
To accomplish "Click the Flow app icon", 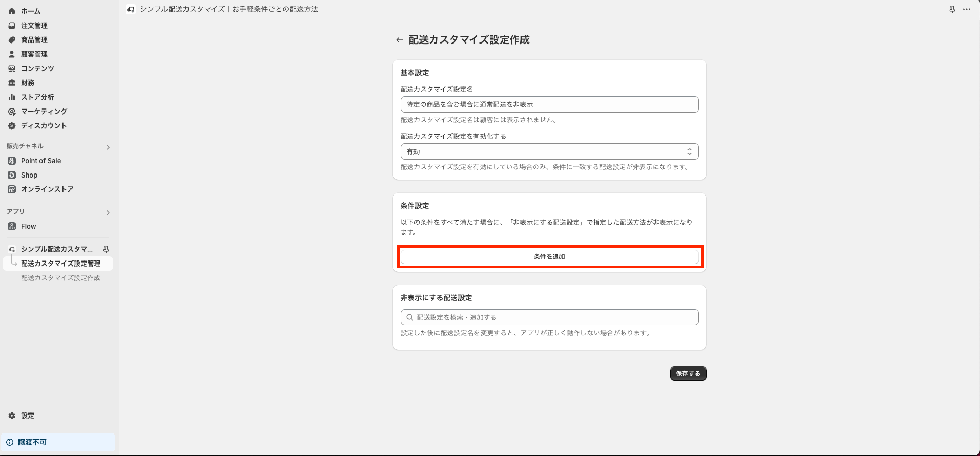I will click(x=12, y=226).
